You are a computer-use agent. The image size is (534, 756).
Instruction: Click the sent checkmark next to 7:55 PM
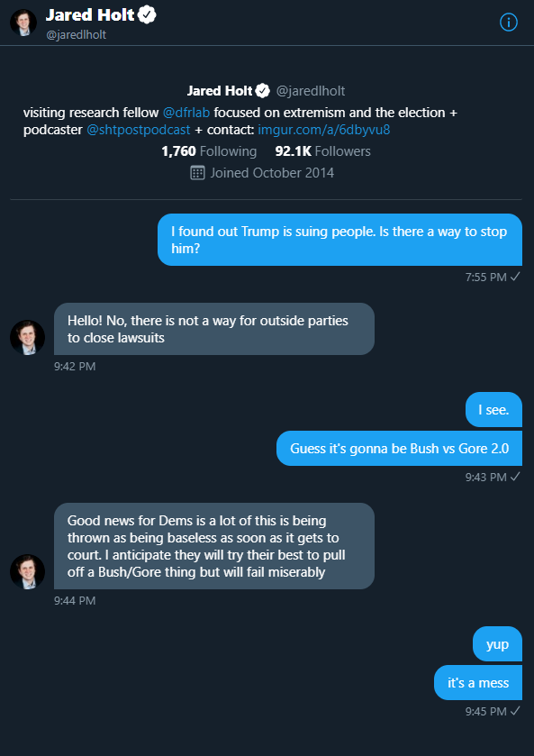(515, 277)
